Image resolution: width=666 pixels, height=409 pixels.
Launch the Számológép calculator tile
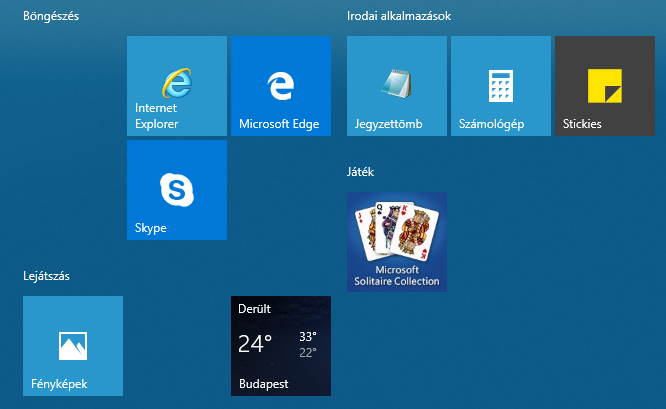(x=501, y=86)
